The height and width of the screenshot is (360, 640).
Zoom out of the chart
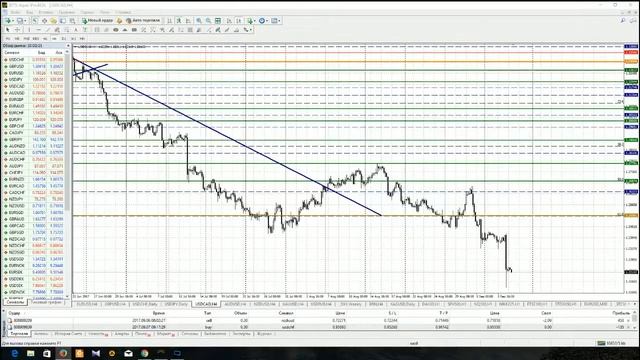click(x=208, y=20)
